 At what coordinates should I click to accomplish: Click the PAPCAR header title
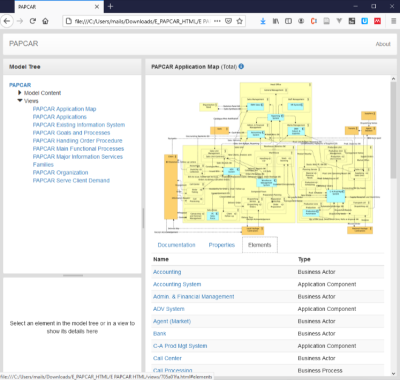(x=24, y=44)
